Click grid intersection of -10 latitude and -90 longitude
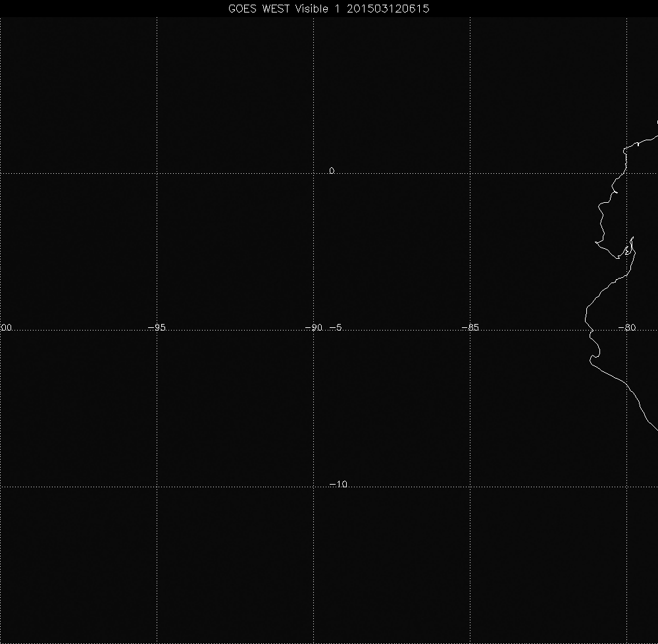 click(x=313, y=487)
